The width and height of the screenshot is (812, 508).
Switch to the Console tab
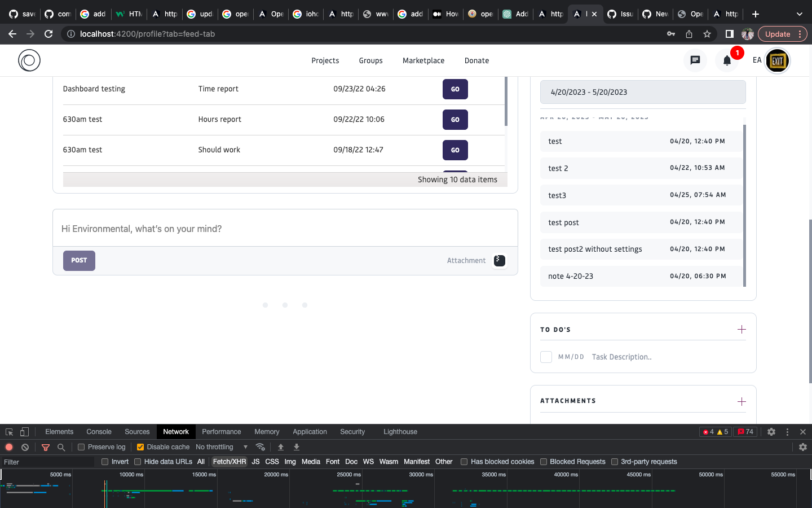(99, 432)
